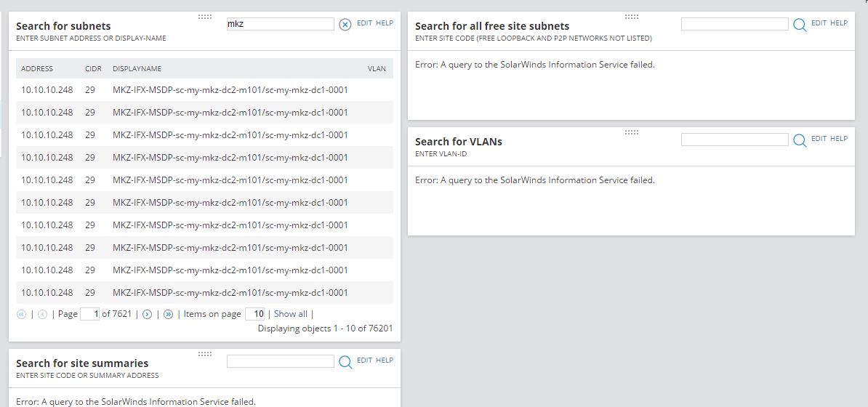The image size is (868, 407).
Task: Focus the page number input box
Action: point(90,314)
